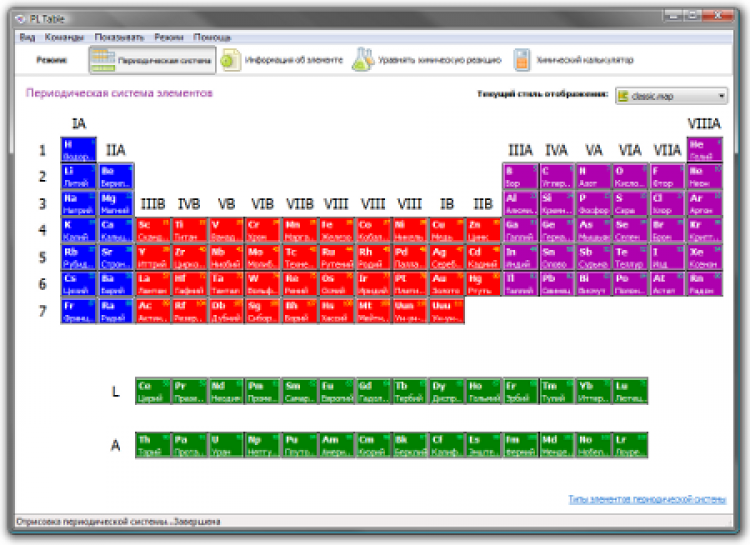750x545 pixels.
Task: Select the lutetium Lu lanthanide cell
Action: pyautogui.click(x=631, y=391)
